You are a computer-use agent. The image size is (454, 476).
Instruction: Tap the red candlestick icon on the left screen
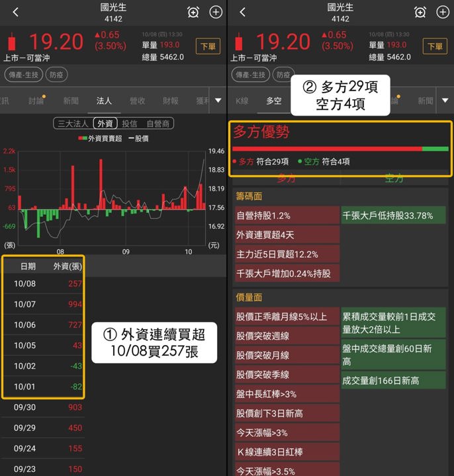pyautogui.click(x=12, y=42)
